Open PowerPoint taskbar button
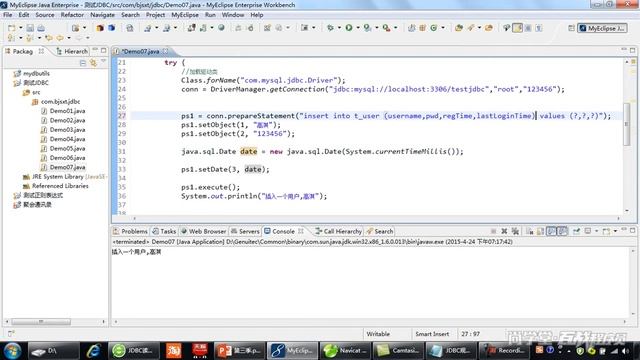Image resolution: width=640 pixels, height=360 pixels. pyautogui.click(x=240, y=351)
